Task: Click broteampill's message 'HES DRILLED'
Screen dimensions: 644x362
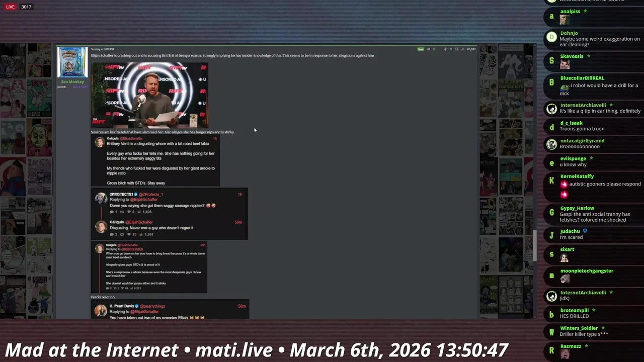Action: (x=574, y=316)
